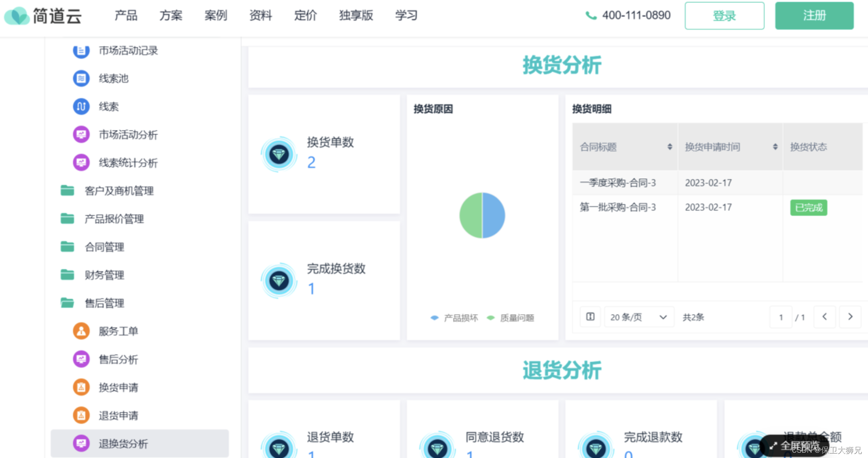
Task: Click the 服务工单 orange icon
Action: [81, 331]
